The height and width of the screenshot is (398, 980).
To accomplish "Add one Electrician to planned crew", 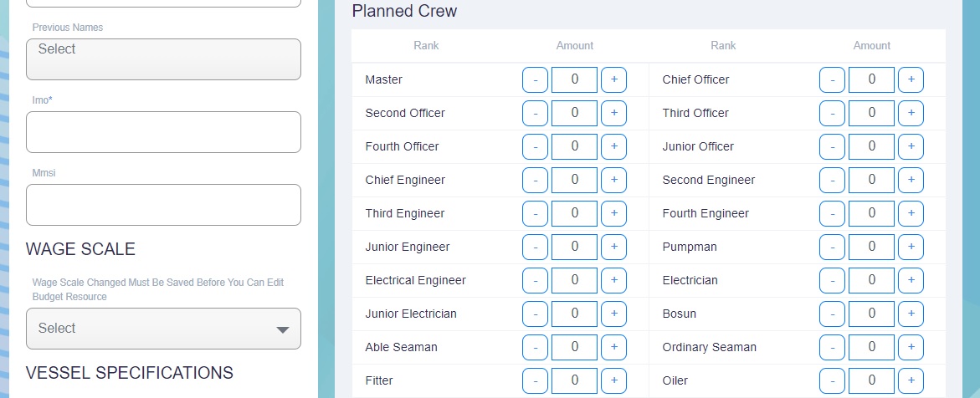I will pos(911,280).
